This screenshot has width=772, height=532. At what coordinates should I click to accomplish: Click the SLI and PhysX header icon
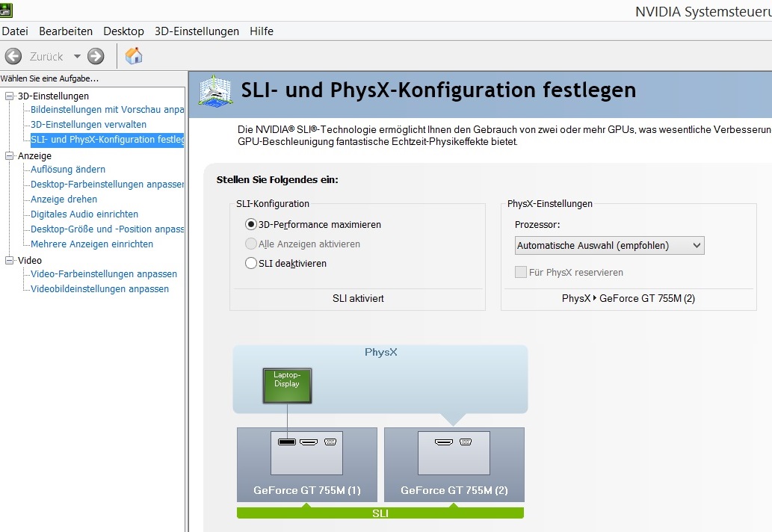[x=216, y=90]
